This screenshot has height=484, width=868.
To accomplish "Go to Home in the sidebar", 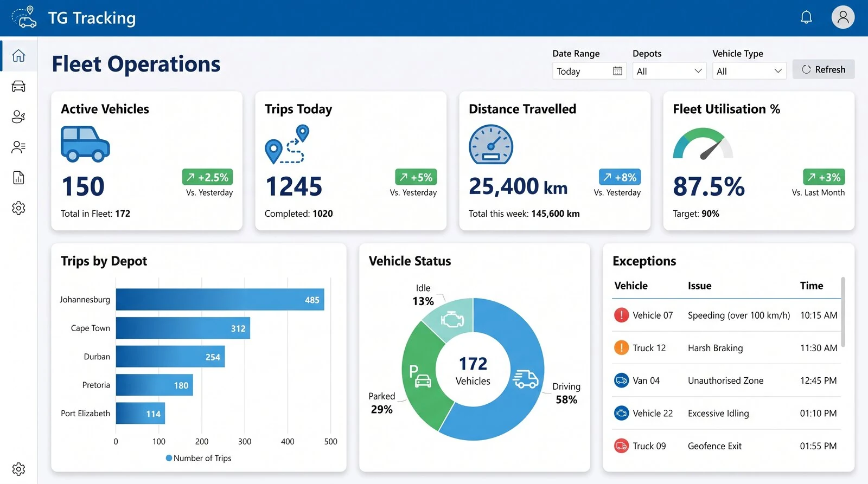I will click(18, 55).
